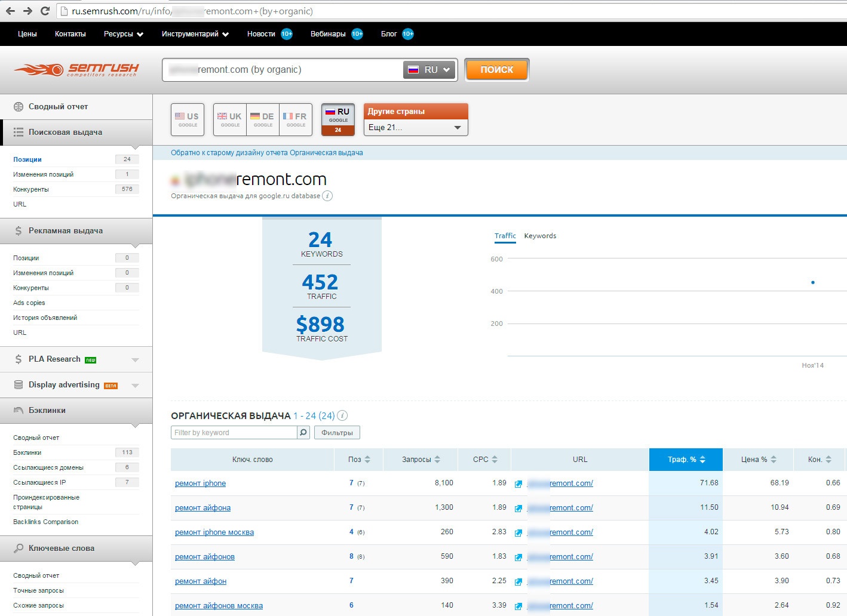Viewport: 847px width, 616px height.
Task: Open external link icon for ремонт айфон row
Action: point(518,582)
